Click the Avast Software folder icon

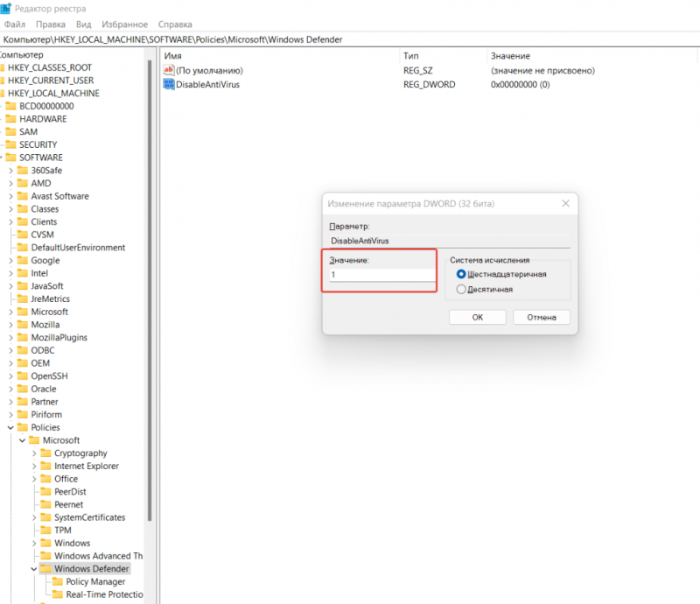[x=22, y=196]
